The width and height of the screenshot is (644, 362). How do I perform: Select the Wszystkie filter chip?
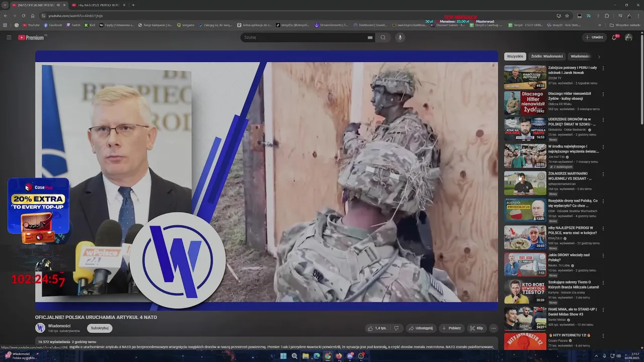tap(515, 56)
